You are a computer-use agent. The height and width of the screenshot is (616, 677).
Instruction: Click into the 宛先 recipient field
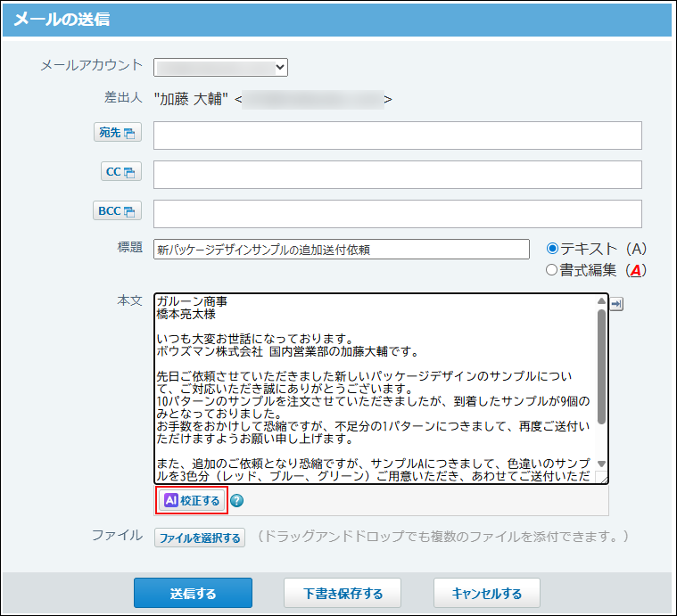point(397,136)
